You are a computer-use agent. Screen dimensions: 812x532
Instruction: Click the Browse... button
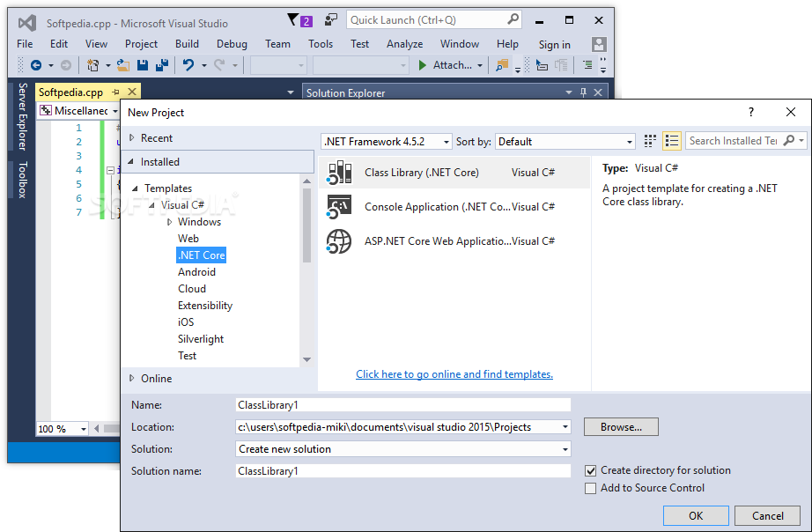621,427
